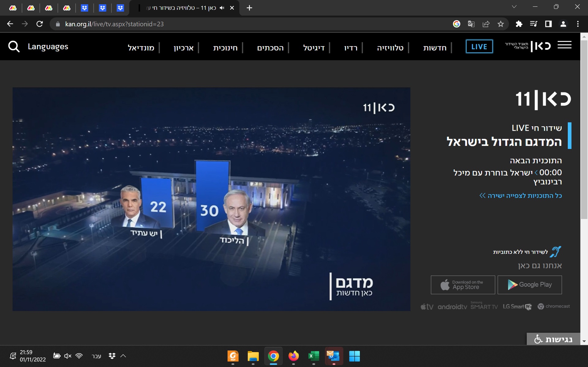The image size is (588, 367).
Task: Open Wi-Fi network status in tray
Action: pos(79,356)
